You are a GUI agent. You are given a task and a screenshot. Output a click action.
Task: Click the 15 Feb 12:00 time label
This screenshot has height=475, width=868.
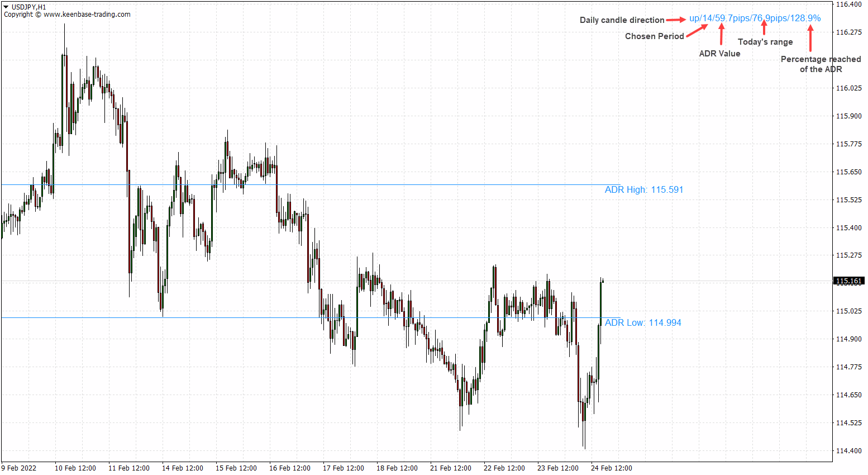(x=236, y=468)
